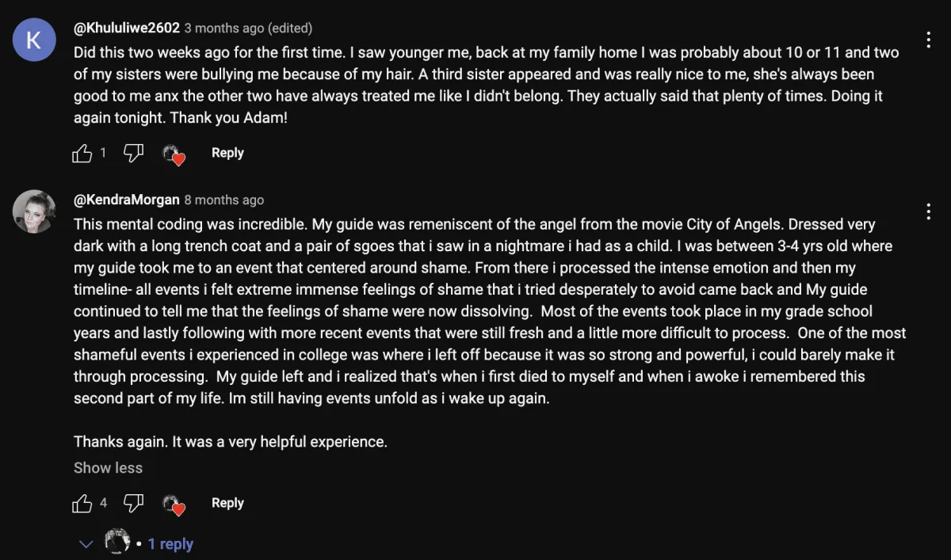Image resolution: width=951 pixels, height=560 pixels.
Task: Open @Khululiwe2602 channel via username
Action: point(127,28)
